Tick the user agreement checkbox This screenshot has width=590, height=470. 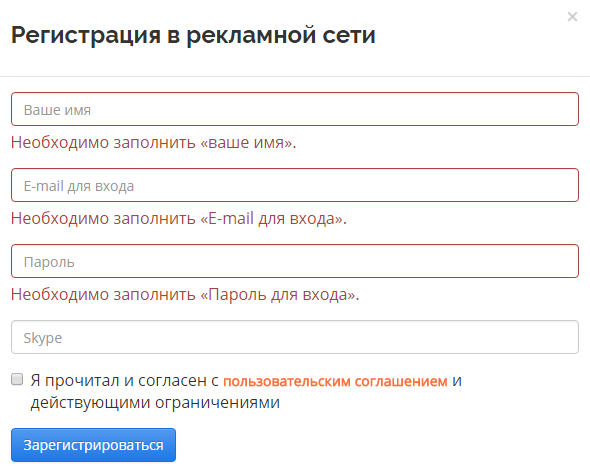17,379
